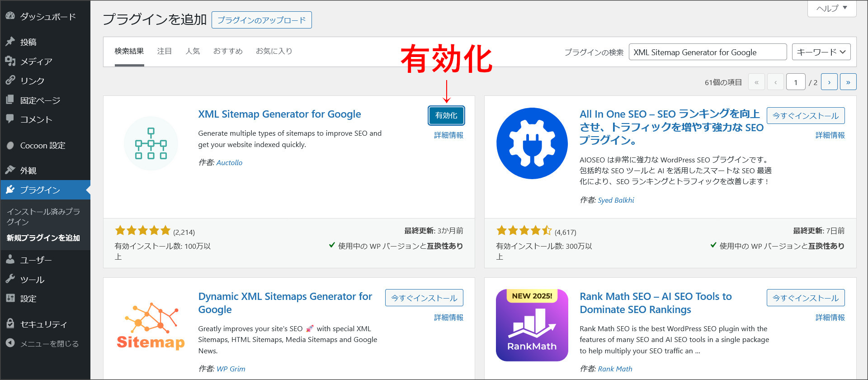The image size is (868, 380).
Task: Go to next results page arrow
Action: point(829,82)
